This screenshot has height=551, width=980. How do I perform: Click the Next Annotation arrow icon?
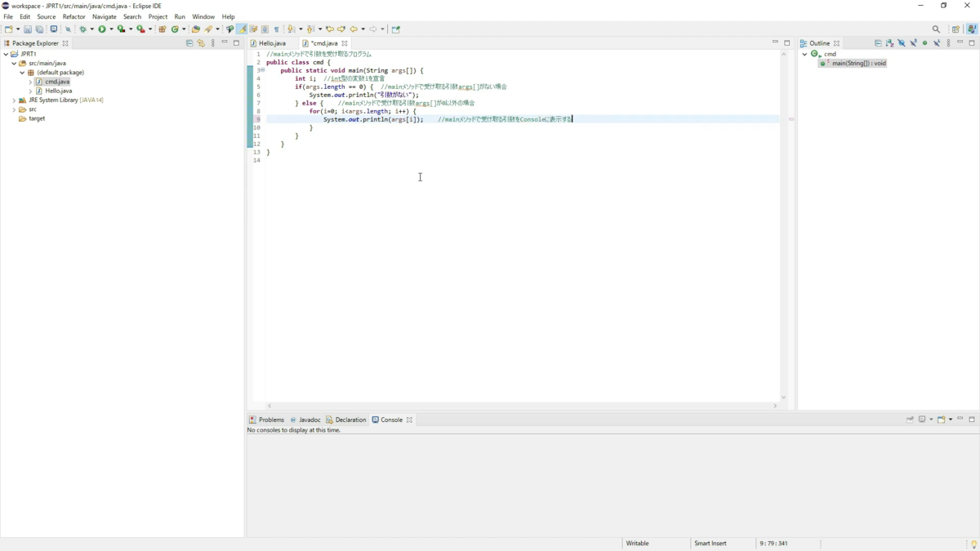290,29
